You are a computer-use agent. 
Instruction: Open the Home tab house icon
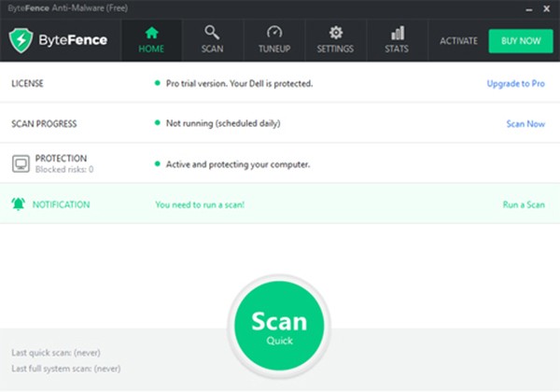point(152,33)
